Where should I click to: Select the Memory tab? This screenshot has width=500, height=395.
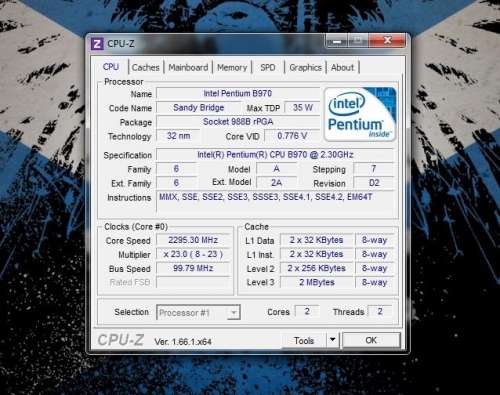pos(232,68)
